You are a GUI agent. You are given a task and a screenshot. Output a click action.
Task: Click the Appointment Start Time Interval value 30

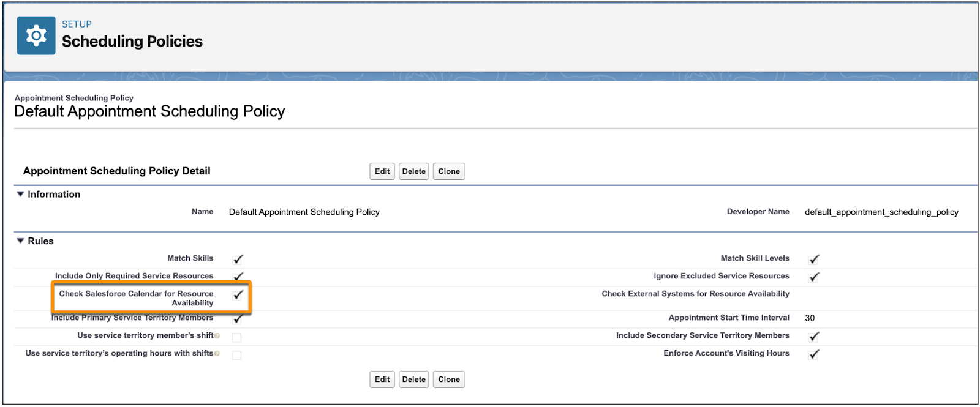[810, 318]
